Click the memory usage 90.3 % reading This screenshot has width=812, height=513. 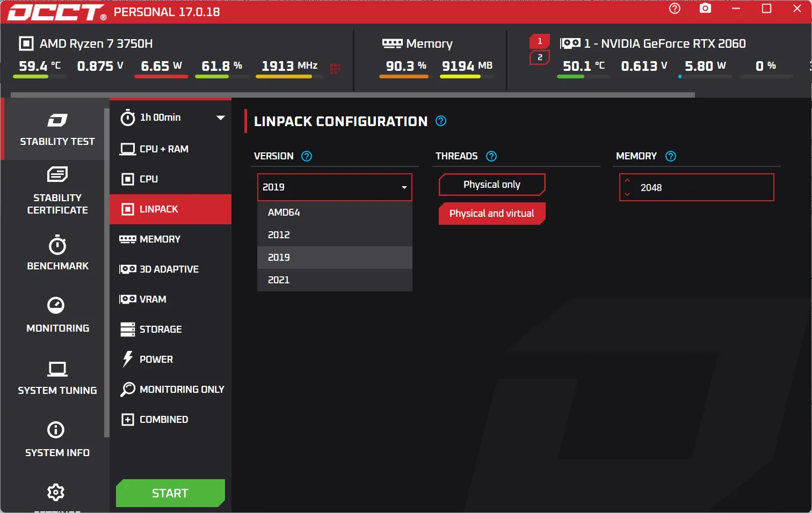(406, 66)
